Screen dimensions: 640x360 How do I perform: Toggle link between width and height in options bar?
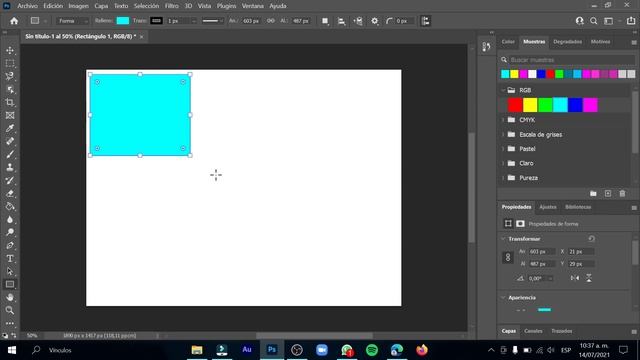(x=271, y=21)
